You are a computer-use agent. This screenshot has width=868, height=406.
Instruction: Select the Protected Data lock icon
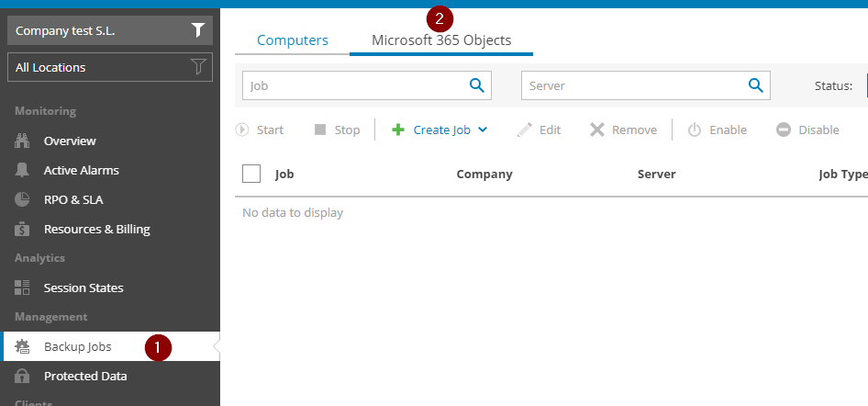(x=23, y=377)
